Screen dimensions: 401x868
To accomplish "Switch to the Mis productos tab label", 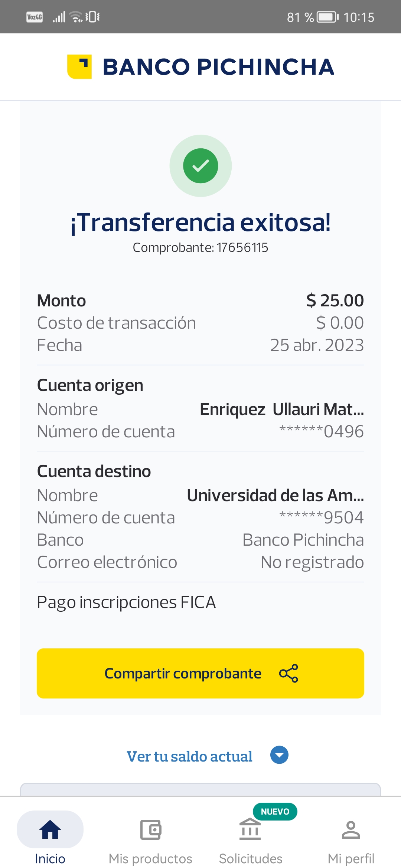I will coord(150,859).
